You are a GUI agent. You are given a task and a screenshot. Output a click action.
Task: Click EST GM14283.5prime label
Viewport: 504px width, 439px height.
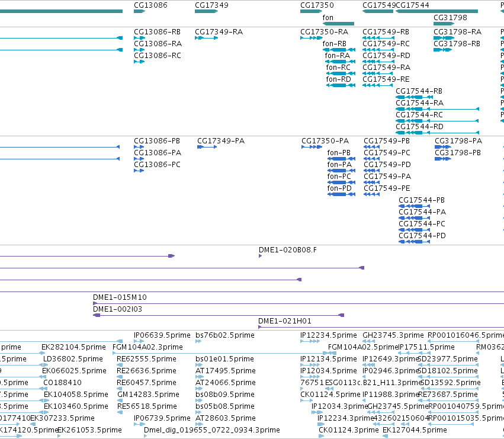[x=148, y=395]
